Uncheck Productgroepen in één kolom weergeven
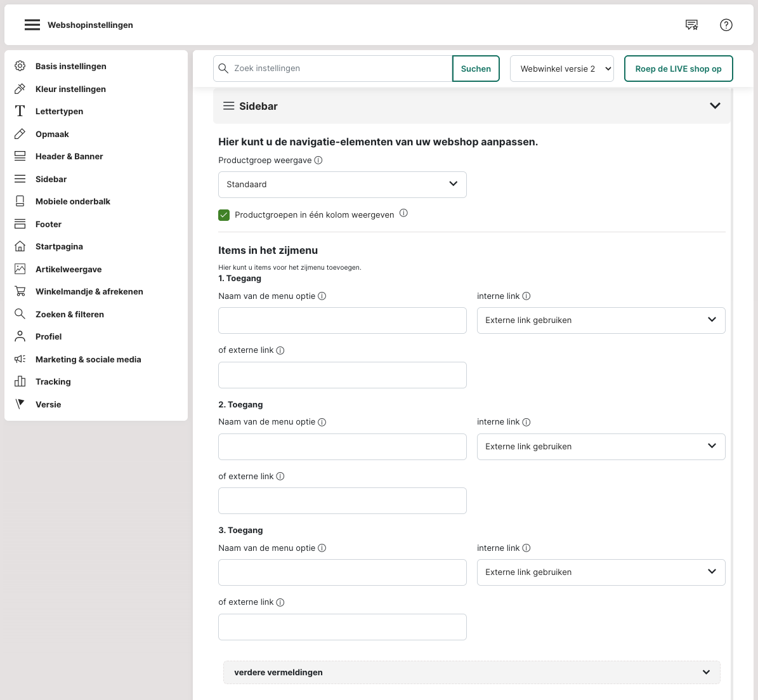Image resolution: width=758 pixels, height=700 pixels. [x=224, y=215]
